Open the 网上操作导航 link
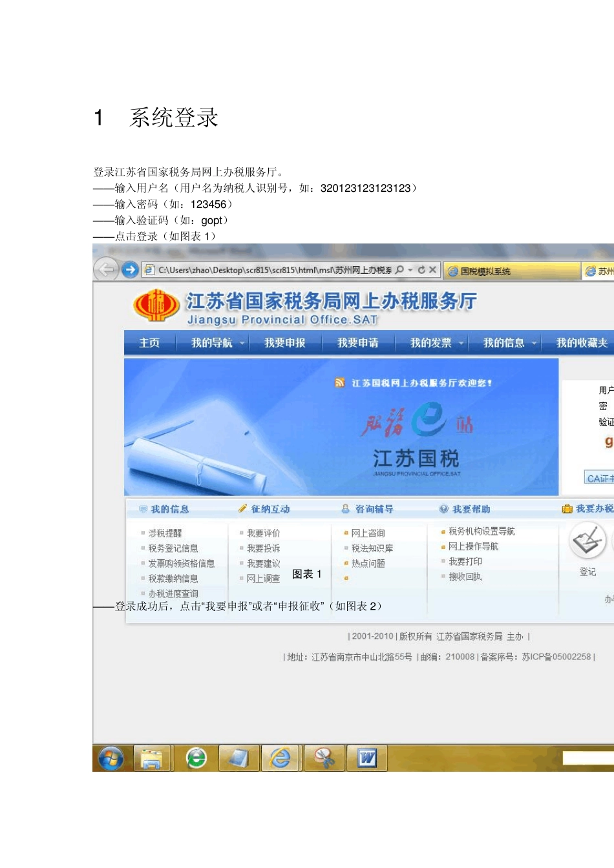614x868 pixels. tap(473, 546)
